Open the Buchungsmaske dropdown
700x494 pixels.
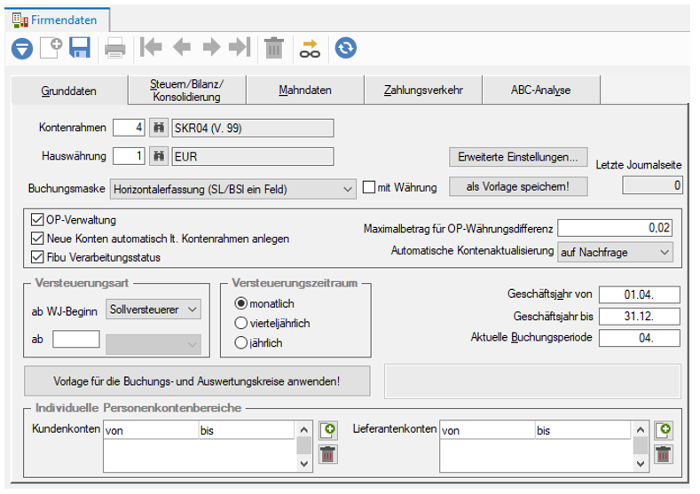[x=233, y=189]
